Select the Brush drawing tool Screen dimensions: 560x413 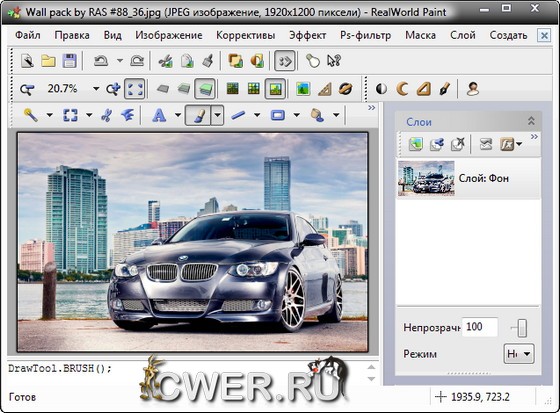pos(199,115)
